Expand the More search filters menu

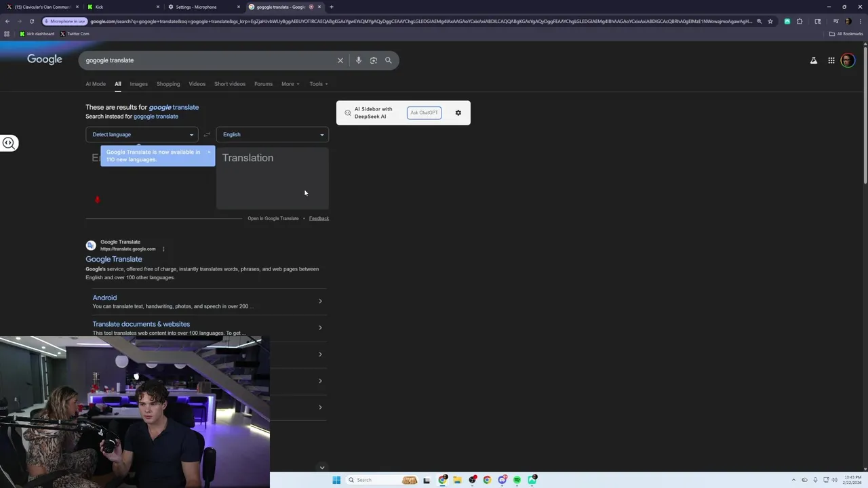point(290,84)
